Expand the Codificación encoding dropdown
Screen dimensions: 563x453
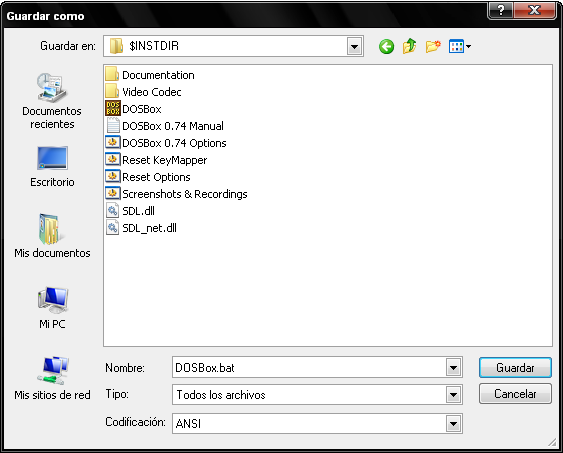click(x=453, y=424)
